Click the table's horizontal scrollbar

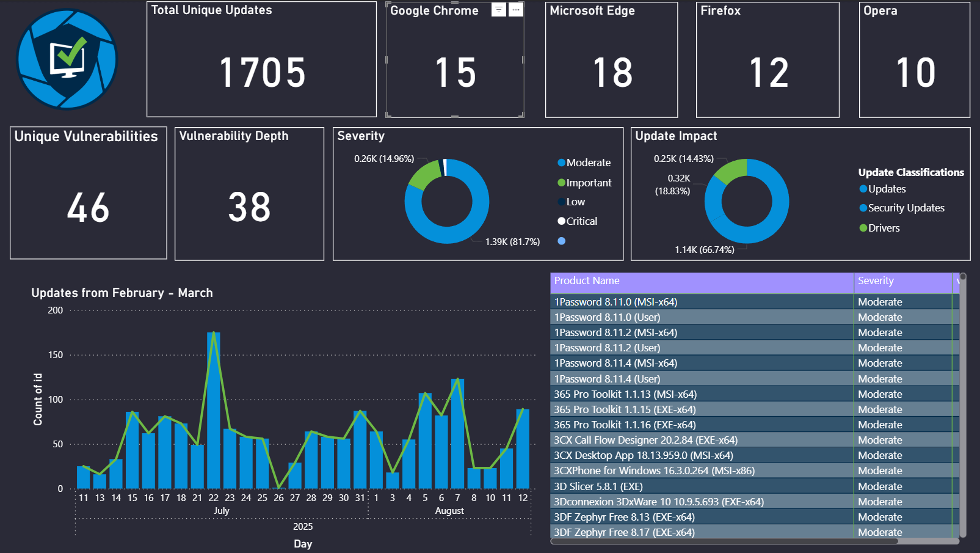tap(755, 541)
